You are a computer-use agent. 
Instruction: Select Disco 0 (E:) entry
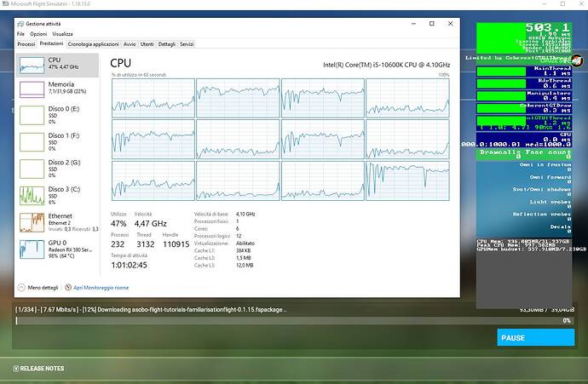tap(58, 115)
